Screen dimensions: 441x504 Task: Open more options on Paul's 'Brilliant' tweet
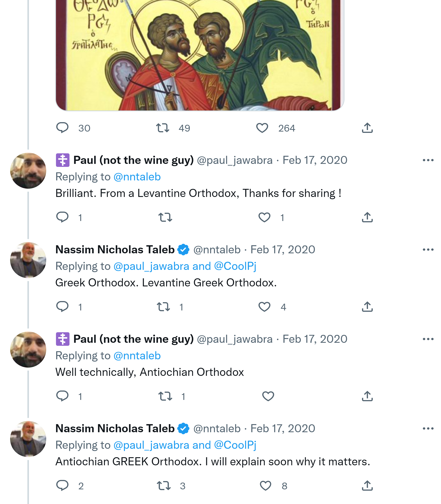pyautogui.click(x=428, y=160)
